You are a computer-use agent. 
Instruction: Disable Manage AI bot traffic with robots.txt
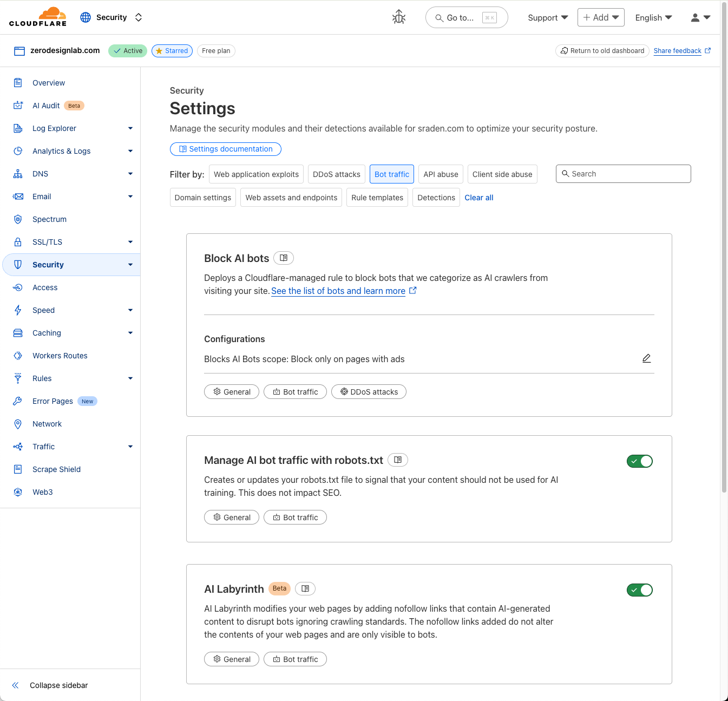tap(639, 461)
